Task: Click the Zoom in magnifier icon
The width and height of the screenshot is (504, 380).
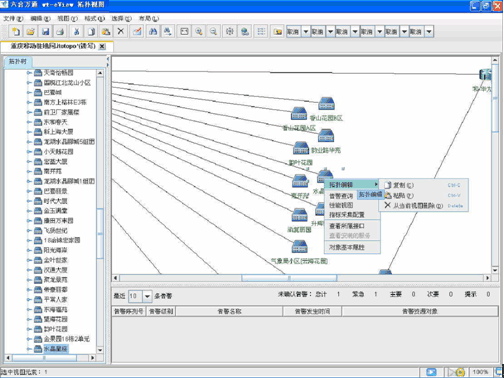Action: 199,32
